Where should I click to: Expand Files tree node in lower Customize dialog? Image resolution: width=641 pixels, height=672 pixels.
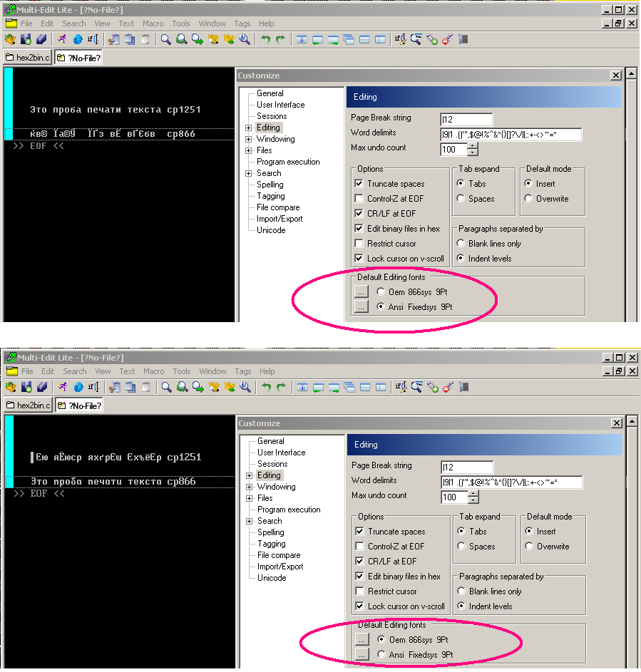[x=249, y=498]
